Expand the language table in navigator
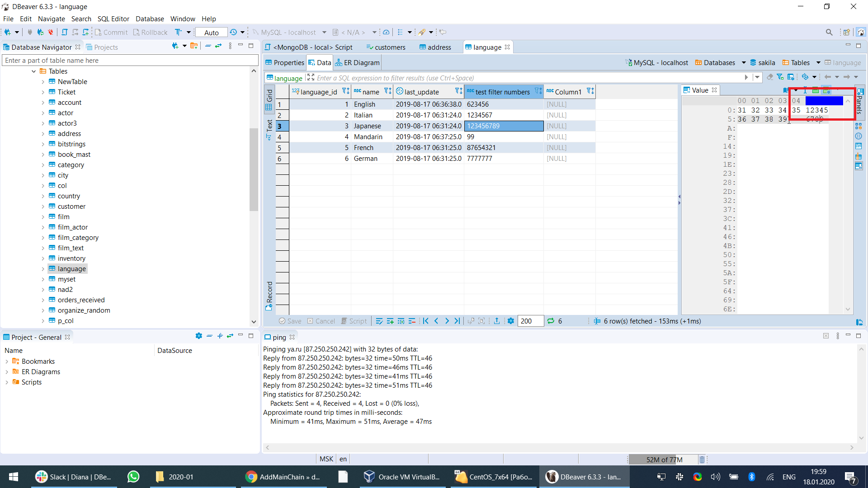This screenshot has width=868, height=488. [x=42, y=268]
